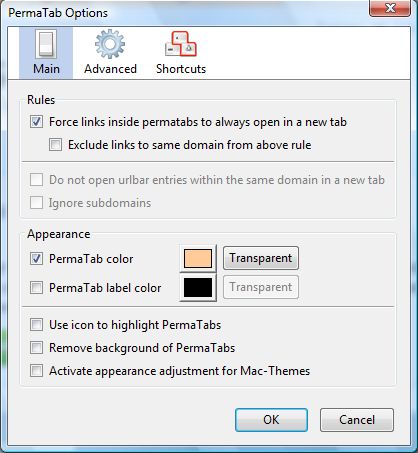Pick the orange PermaTab color swatch
This screenshot has width=418, height=453.
[x=198, y=258]
